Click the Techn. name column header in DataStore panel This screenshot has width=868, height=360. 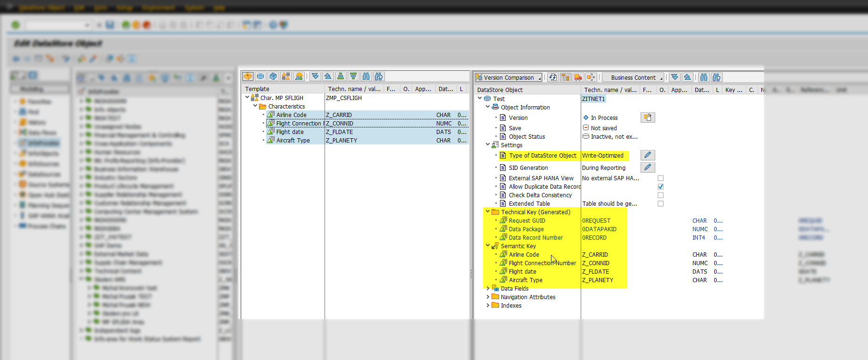pyautogui.click(x=610, y=90)
